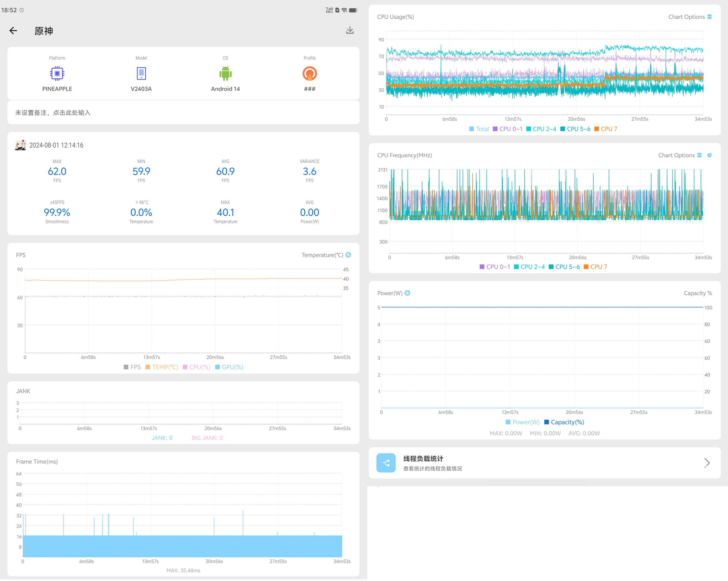Tap the Temperature(°C) axis label
The width and height of the screenshot is (728, 581).
pos(322,255)
